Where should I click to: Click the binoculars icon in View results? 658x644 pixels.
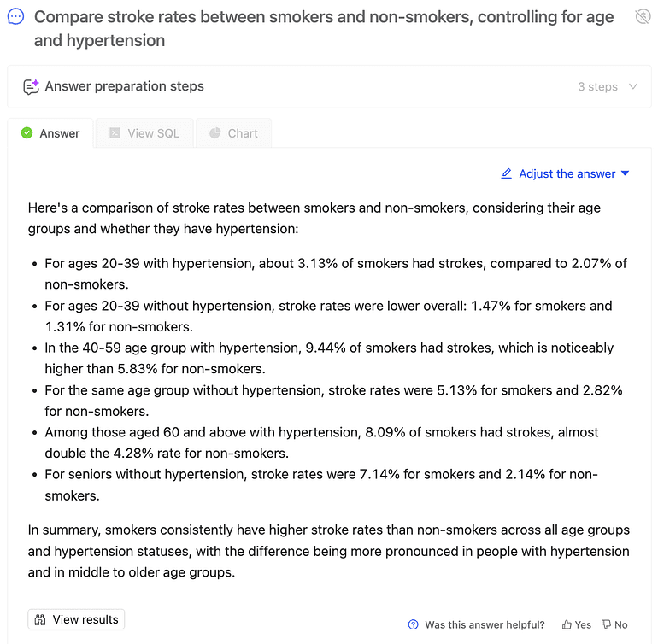click(x=40, y=619)
